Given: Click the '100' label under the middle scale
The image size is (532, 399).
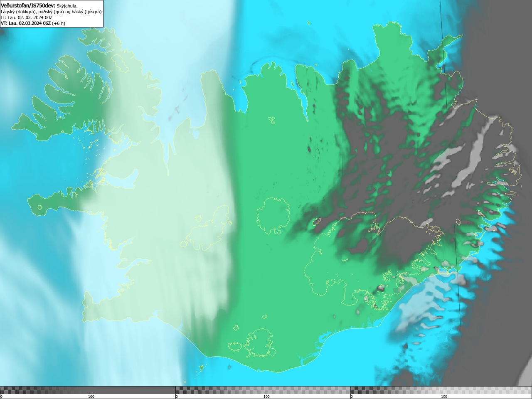Looking at the screenshot, I should point(266,397).
